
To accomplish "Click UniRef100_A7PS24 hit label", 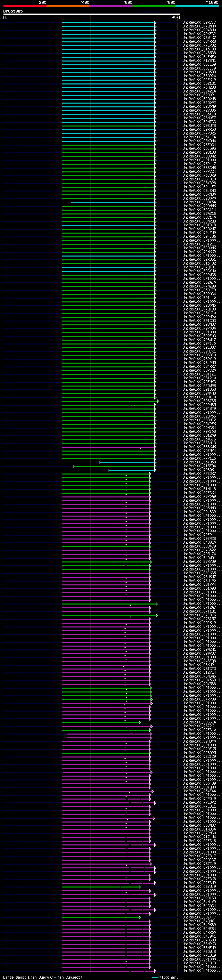I will click(x=199, y=172).
